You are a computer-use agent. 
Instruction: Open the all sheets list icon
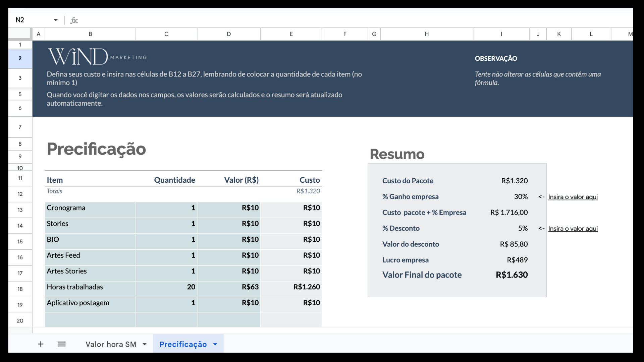click(x=62, y=344)
